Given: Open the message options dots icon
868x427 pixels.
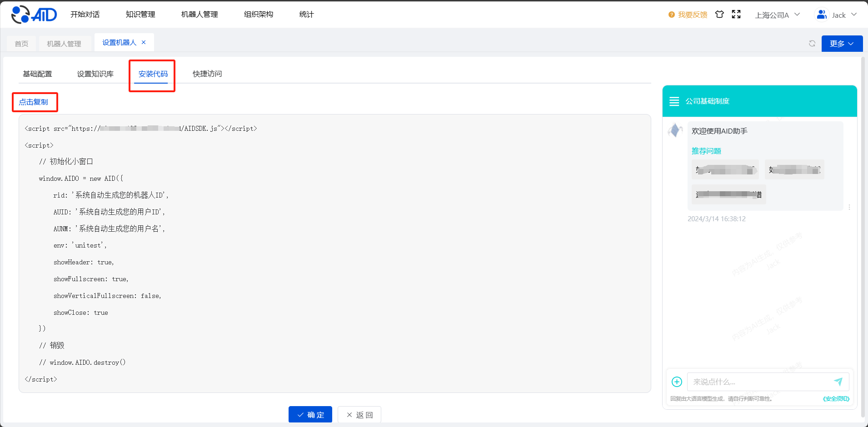Looking at the screenshot, I should coord(849,207).
